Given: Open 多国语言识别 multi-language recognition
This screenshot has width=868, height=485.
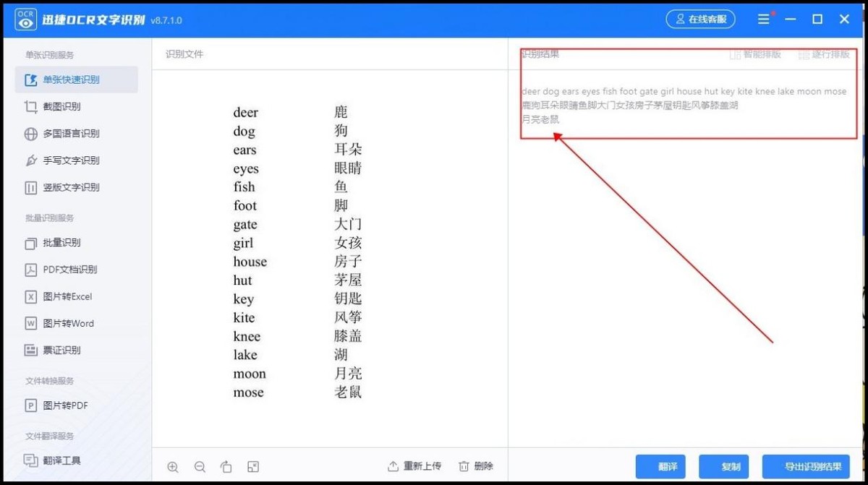Looking at the screenshot, I should click(x=66, y=133).
